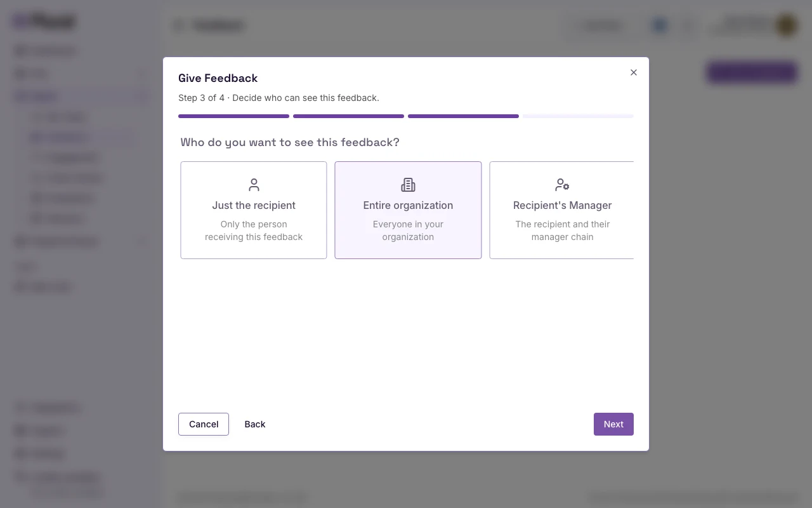Screen dimensions: 812x508
Task: Click the user-gear icon above Recipient's Manager
Action: coord(562,185)
